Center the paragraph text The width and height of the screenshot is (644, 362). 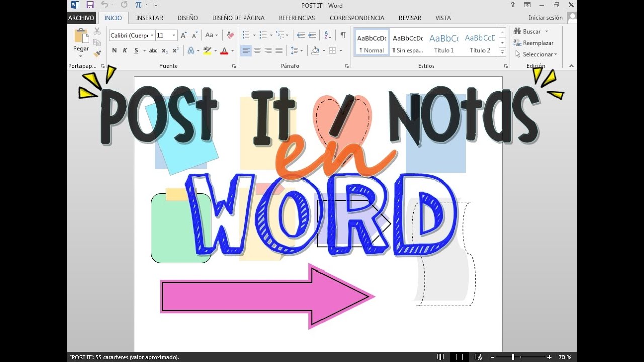pos(257,51)
